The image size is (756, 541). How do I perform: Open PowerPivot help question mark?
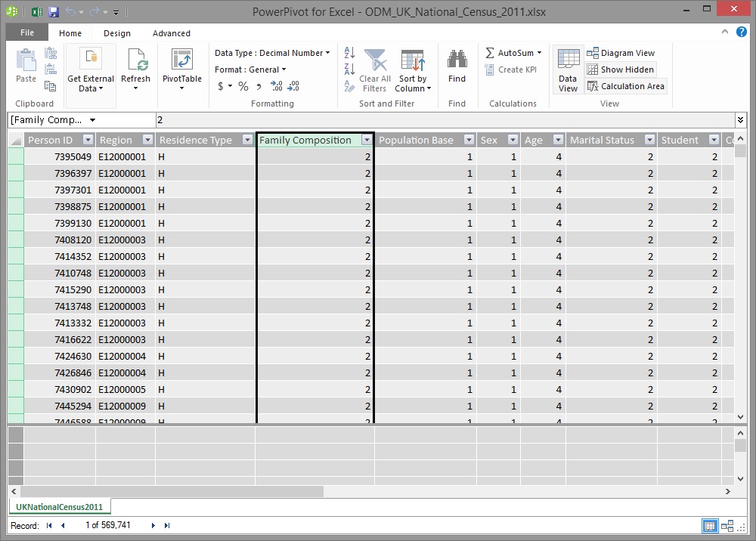click(741, 32)
